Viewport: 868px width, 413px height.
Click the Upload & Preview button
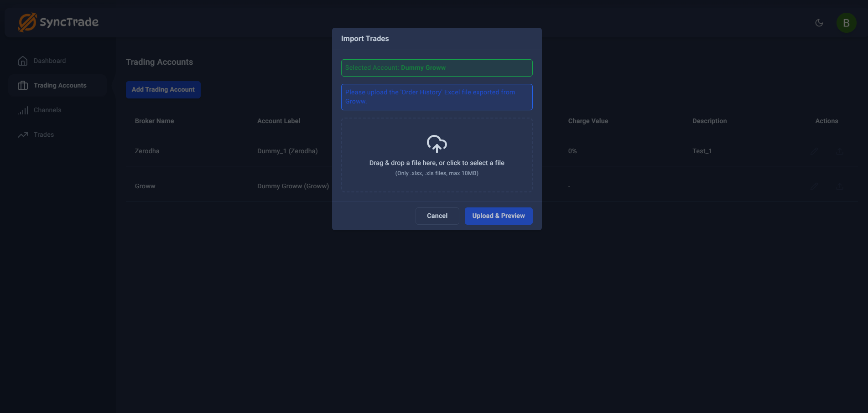pyautogui.click(x=498, y=216)
